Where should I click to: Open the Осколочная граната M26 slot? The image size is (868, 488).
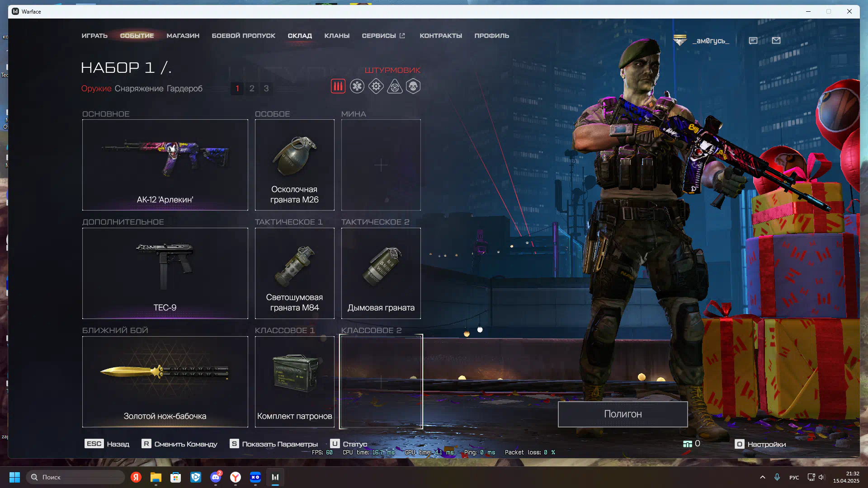click(x=295, y=165)
